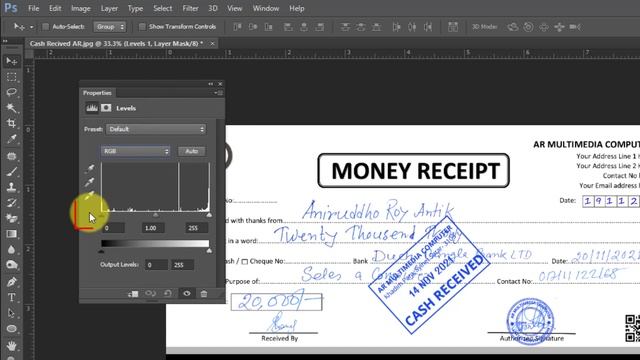Open the Edit menu

point(55,8)
